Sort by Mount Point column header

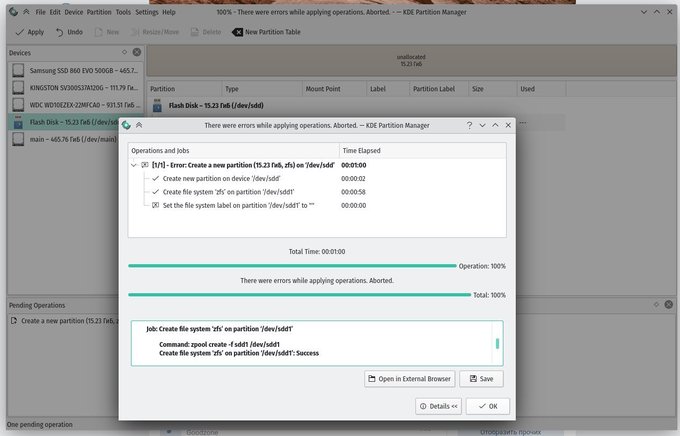(334, 89)
